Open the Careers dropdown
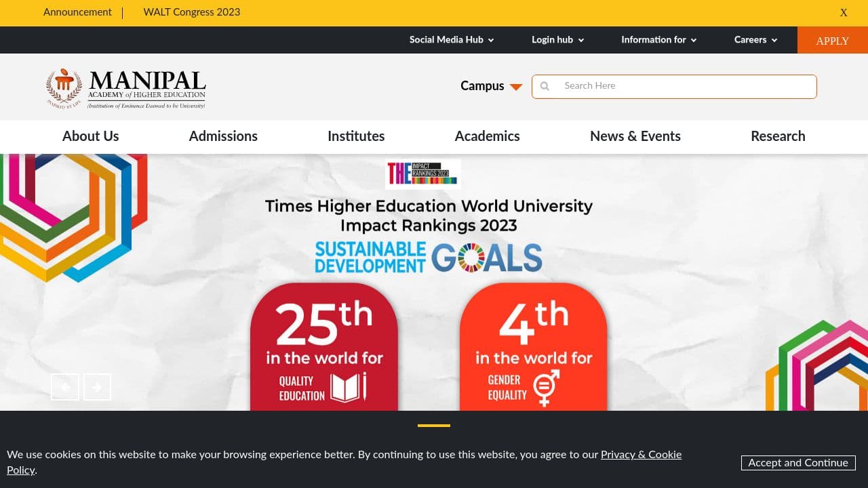 point(754,39)
